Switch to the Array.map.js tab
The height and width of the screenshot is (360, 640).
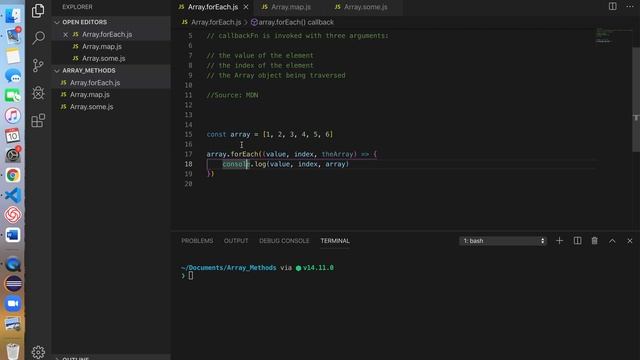point(291,7)
